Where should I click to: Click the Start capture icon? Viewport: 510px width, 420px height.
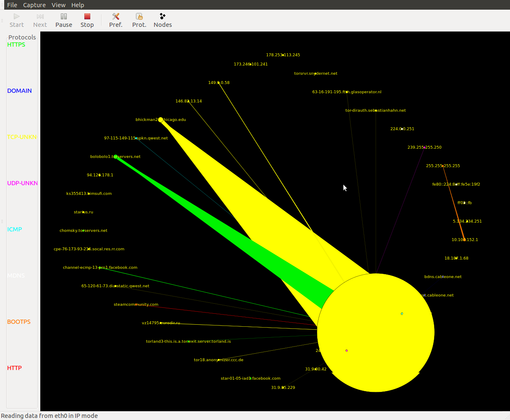point(17,20)
